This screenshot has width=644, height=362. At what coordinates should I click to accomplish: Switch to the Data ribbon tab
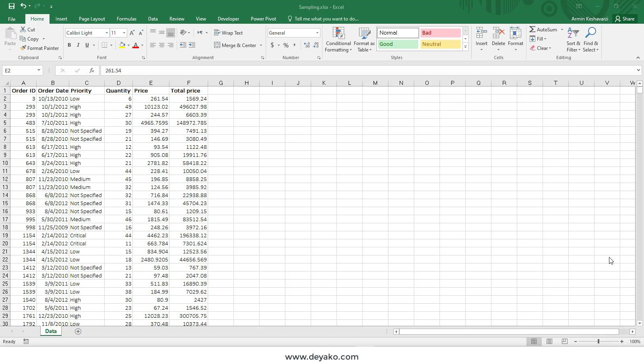point(153,19)
